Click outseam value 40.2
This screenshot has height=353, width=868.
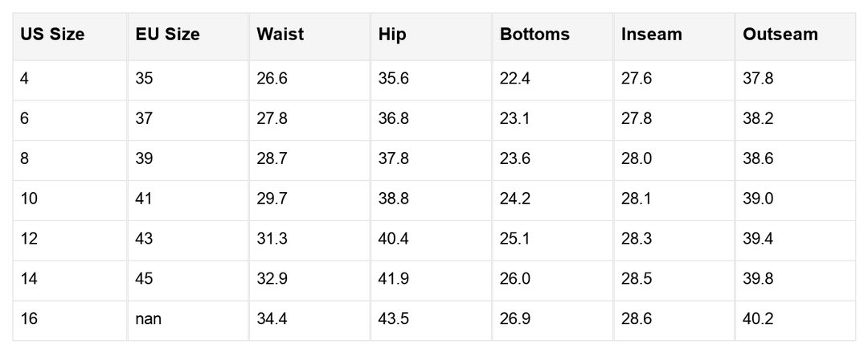pyautogui.click(x=758, y=319)
